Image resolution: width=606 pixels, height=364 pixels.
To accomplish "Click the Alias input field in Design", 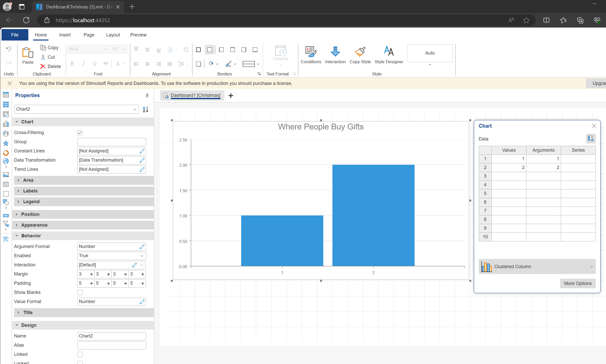I will click(111, 345).
